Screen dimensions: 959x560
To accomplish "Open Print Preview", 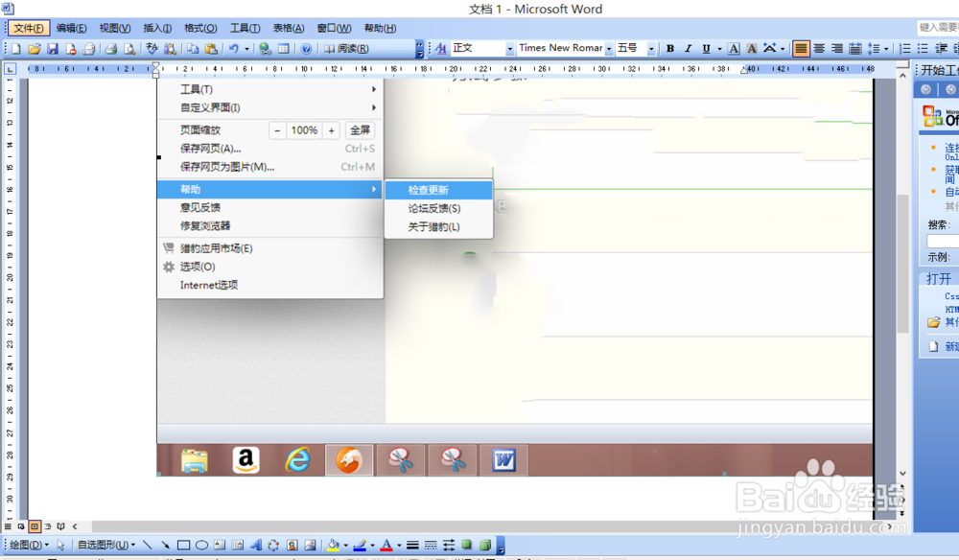I will click(129, 49).
